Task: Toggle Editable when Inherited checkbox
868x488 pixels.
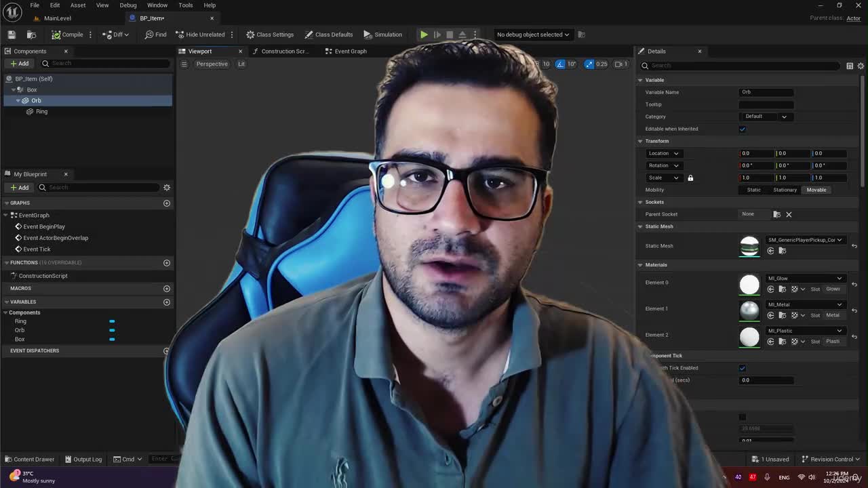Action: click(743, 129)
